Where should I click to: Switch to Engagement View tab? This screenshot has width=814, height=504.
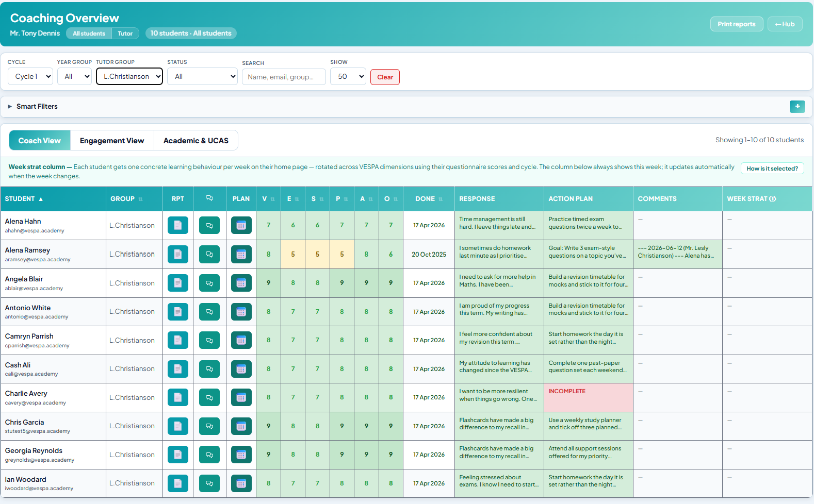(112, 140)
